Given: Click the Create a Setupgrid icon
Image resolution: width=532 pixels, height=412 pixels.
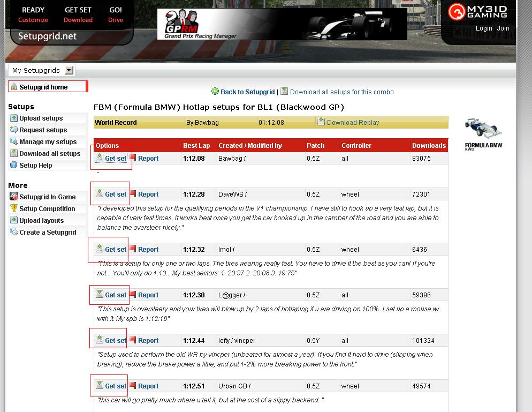Looking at the screenshot, I should 14,232.
